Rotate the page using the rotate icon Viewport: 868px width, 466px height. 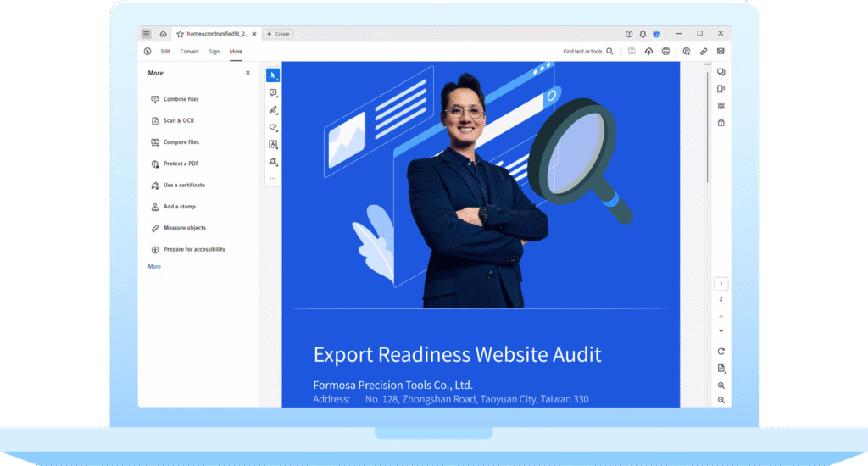(x=721, y=351)
